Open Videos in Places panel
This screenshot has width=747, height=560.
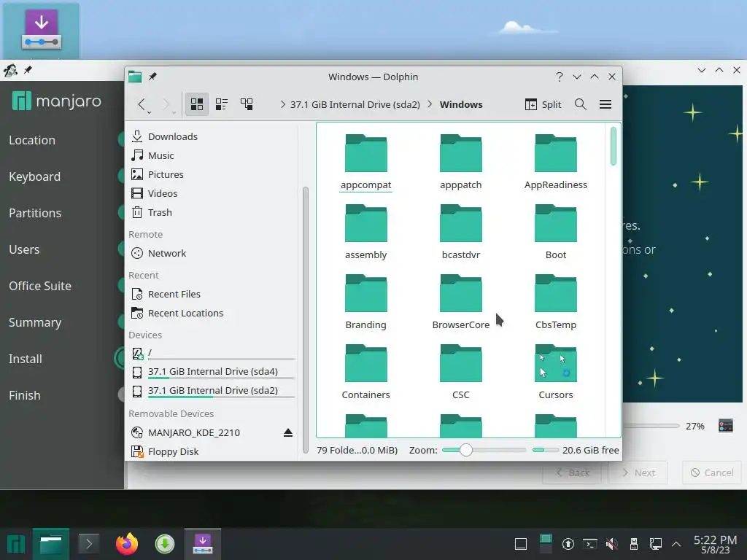point(212,194)
